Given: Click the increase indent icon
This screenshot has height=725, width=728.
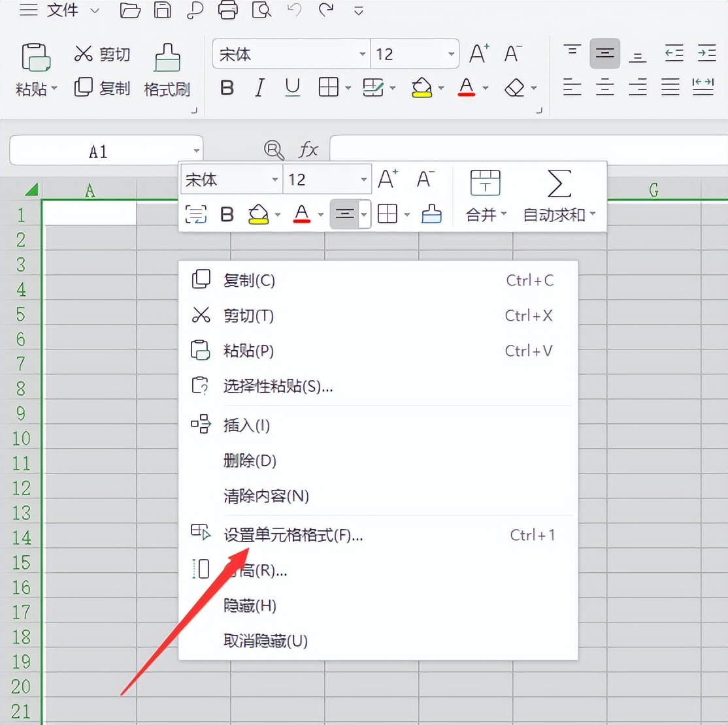Looking at the screenshot, I should pos(706,54).
